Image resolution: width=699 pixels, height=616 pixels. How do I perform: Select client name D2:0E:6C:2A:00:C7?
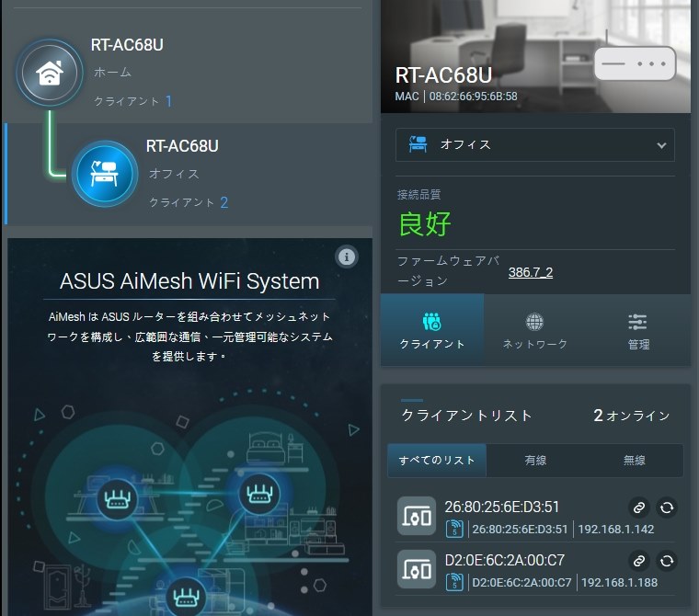click(x=505, y=560)
